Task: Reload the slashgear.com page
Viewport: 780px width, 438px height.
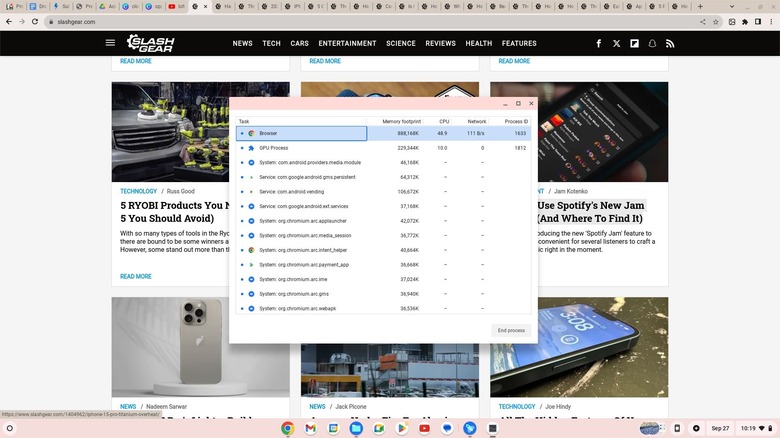Action: [35, 21]
